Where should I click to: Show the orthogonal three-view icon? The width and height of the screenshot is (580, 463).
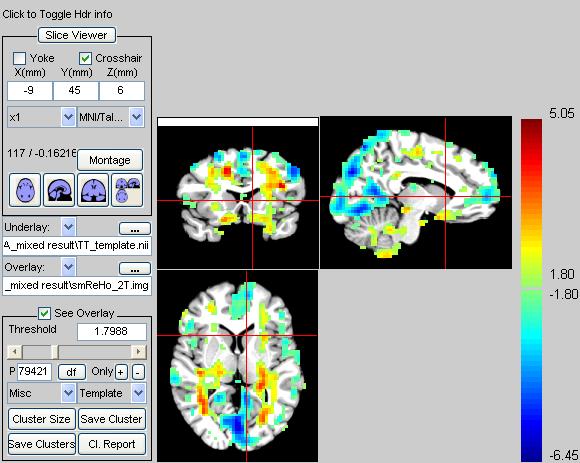tap(127, 190)
